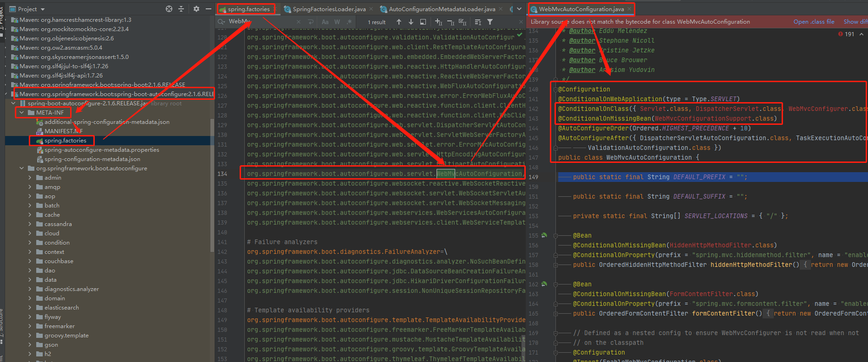Close the WebMvcAutoConfiguration.java tab
The height and width of the screenshot is (362, 868).
tap(629, 9)
